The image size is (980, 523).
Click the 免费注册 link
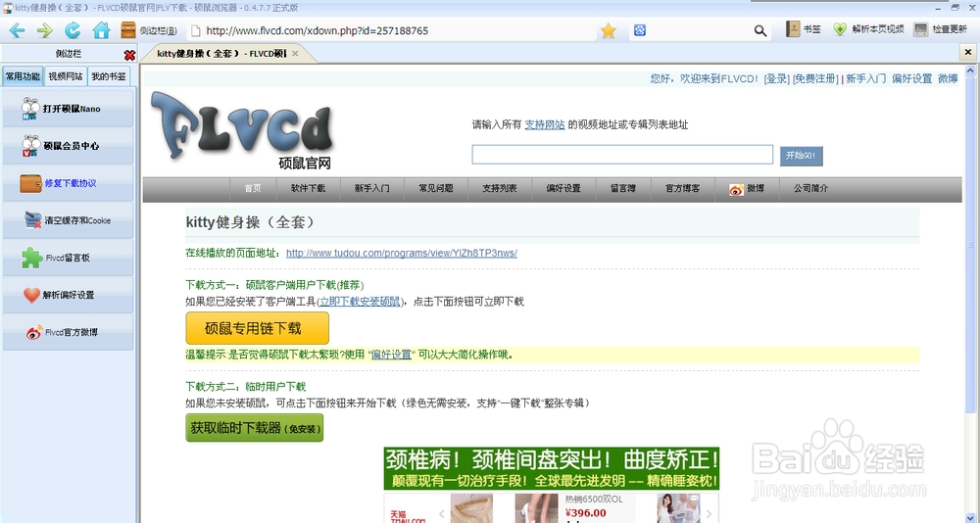[815, 78]
